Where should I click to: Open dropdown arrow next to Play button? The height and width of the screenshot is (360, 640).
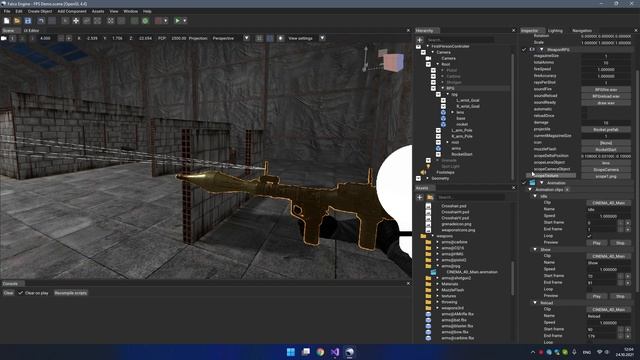pos(185,20)
